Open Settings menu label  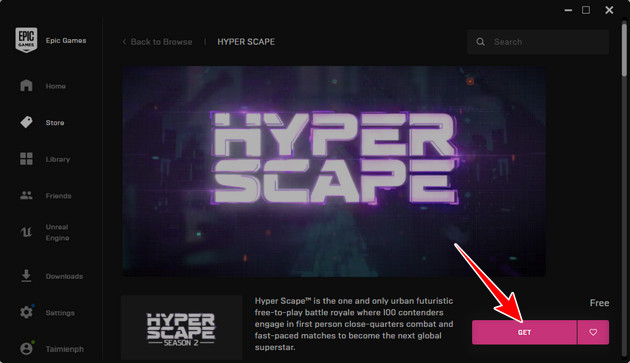[60, 313]
